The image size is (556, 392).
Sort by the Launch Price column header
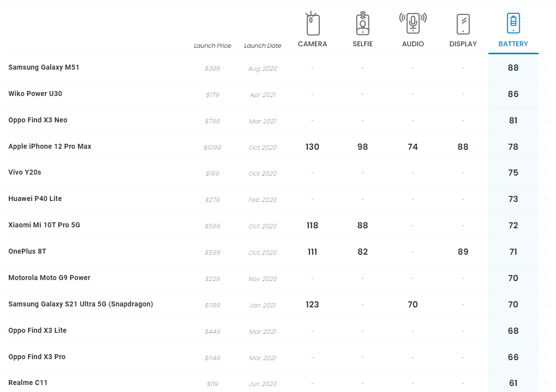click(212, 46)
